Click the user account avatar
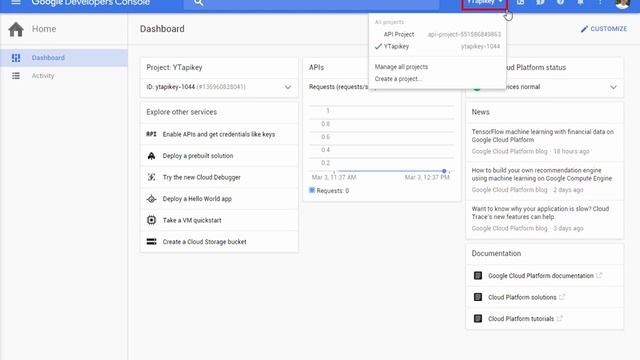Image resolution: width=640 pixels, height=360 pixels. point(622,3)
